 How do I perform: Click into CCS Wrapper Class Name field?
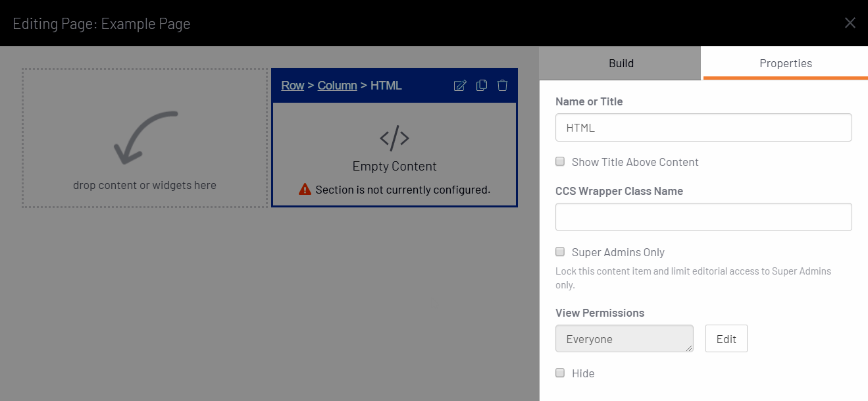click(703, 217)
